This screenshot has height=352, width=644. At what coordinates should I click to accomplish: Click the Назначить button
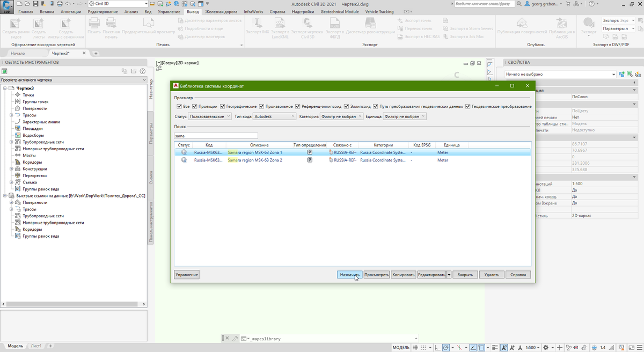pyautogui.click(x=349, y=275)
